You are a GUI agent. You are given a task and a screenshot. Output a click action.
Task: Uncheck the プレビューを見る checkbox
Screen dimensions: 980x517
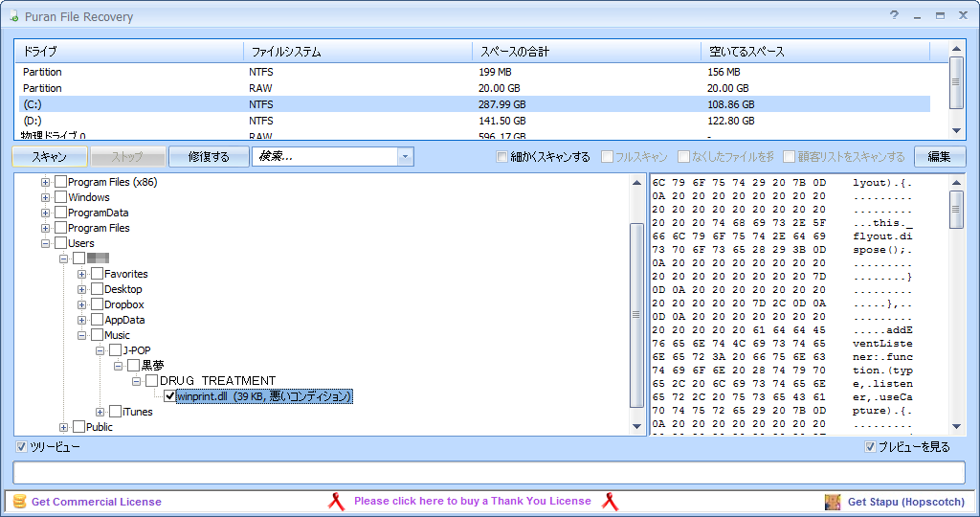click(x=870, y=447)
